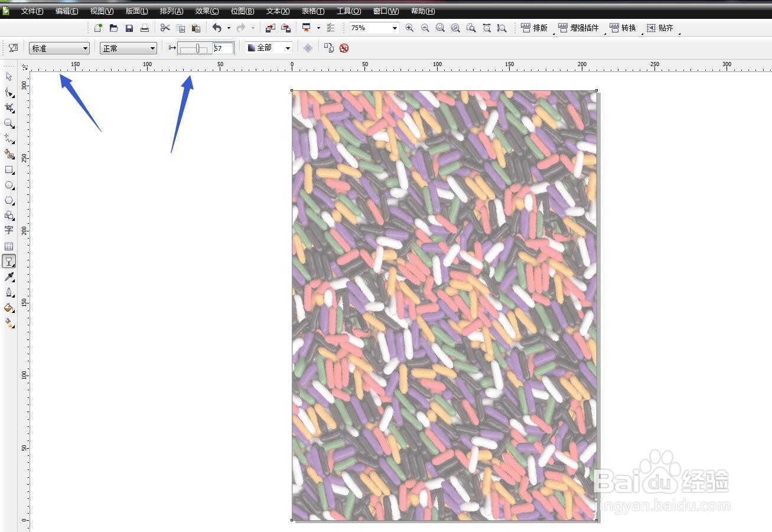Viewport: 772px width, 532px height.
Task: Select the Eyedropper tool
Action: [9, 277]
